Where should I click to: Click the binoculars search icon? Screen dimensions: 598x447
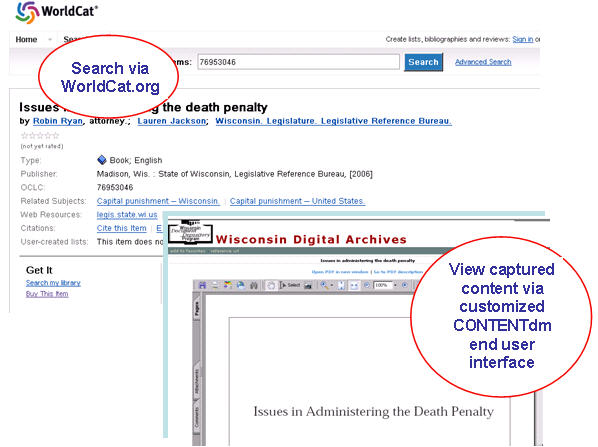tap(254, 285)
